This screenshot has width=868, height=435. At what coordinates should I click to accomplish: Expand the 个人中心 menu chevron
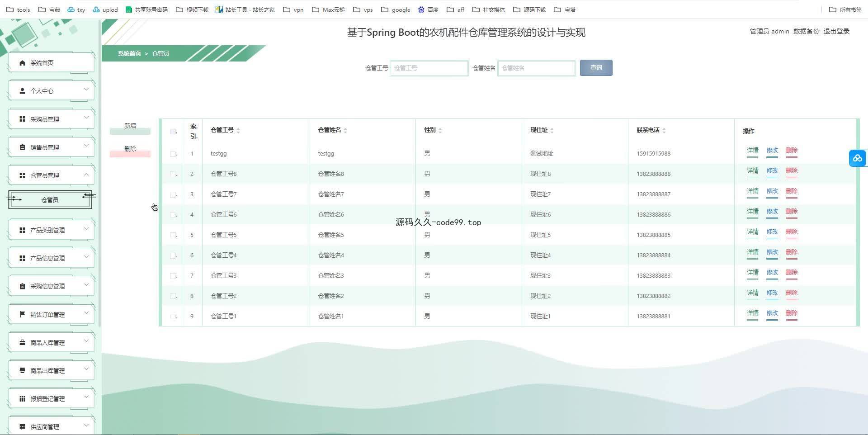tap(86, 90)
